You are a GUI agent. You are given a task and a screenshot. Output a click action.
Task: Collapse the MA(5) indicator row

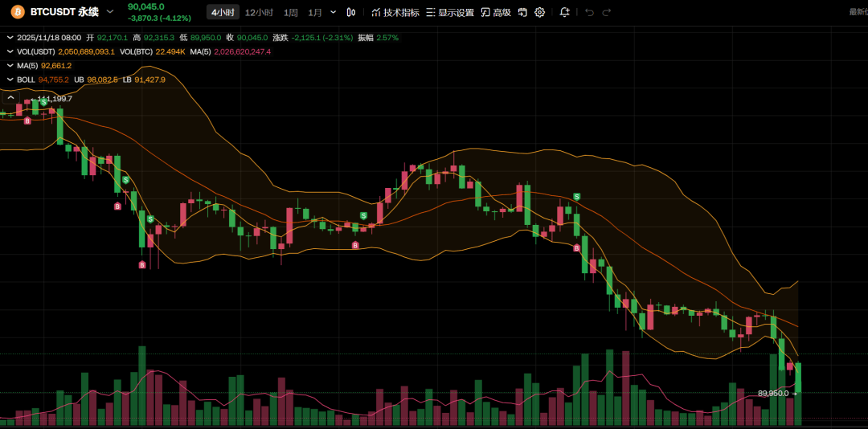pyautogui.click(x=9, y=66)
